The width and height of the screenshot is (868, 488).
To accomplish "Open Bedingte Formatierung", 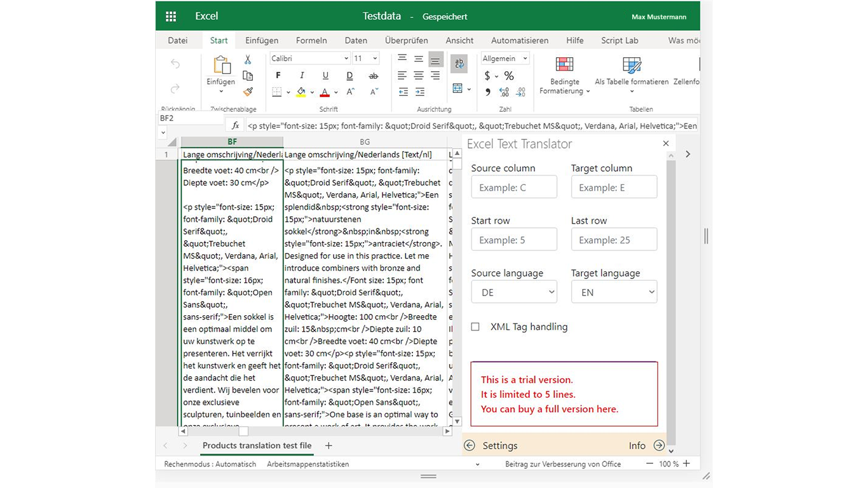I will pos(564,76).
